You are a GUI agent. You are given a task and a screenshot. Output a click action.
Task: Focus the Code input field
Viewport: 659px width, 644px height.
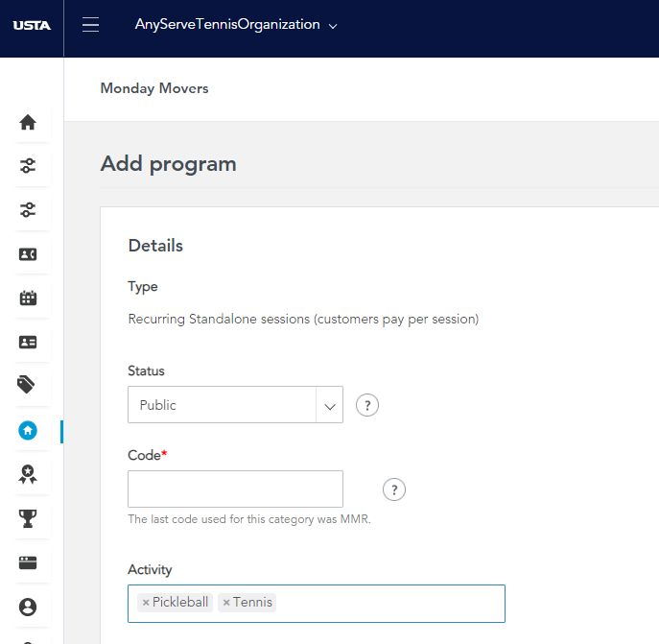(x=235, y=489)
